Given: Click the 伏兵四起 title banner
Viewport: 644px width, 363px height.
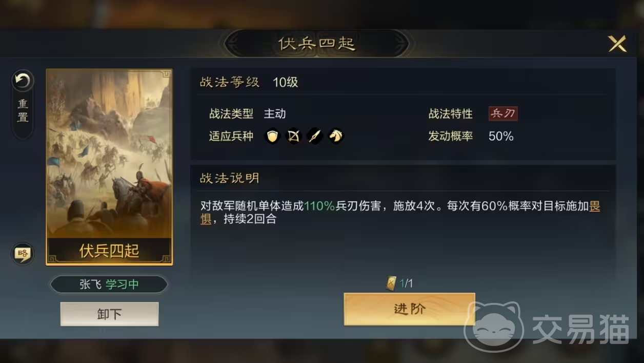Looking at the screenshot, I should 316,44.
